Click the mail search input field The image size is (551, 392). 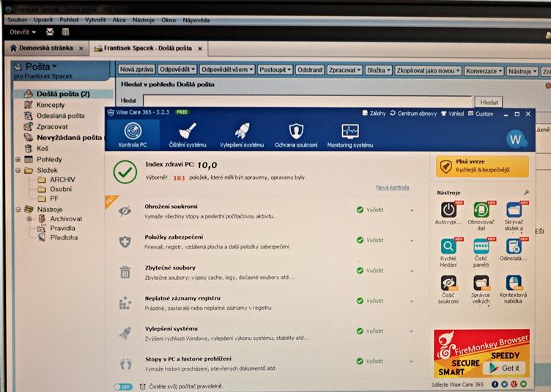[x=308, y=101]
